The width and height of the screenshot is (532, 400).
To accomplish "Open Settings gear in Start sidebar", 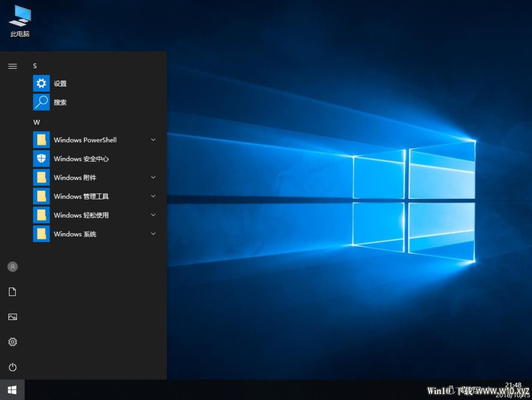I will tap(12, 342).
